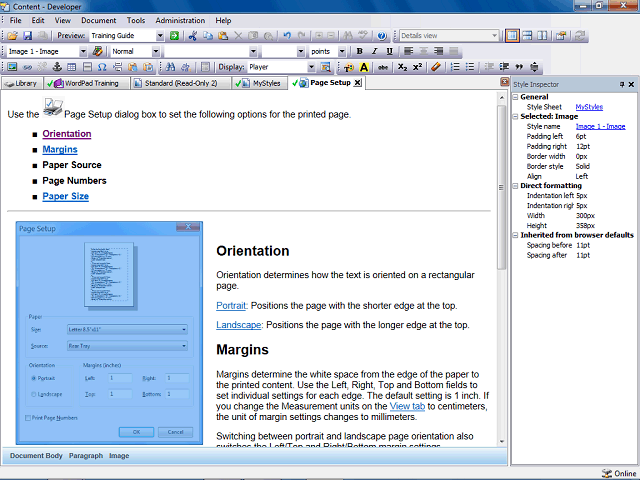The width and height of the screenshot is (640, 480).
Task: Open the Administration menu
Action: pyautogui.click(x=180, y=20)
